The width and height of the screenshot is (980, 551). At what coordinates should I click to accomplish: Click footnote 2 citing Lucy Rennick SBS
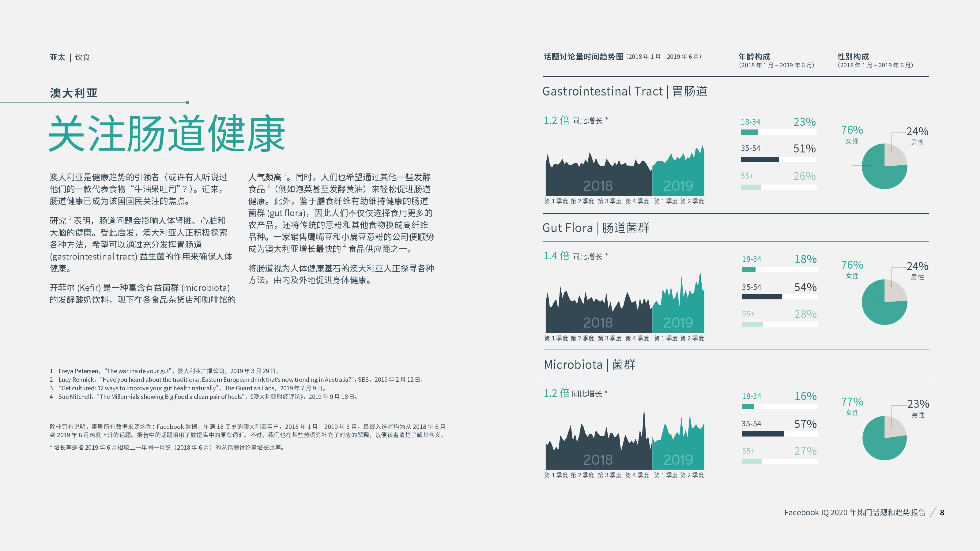(237, 380)
